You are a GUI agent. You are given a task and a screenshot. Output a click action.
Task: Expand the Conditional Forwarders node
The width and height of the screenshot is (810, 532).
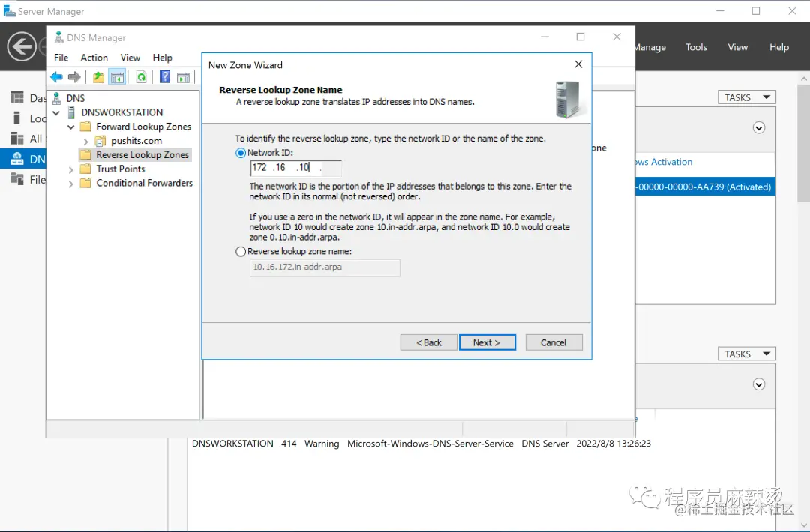pyautogui.click(x=70, y=184)
